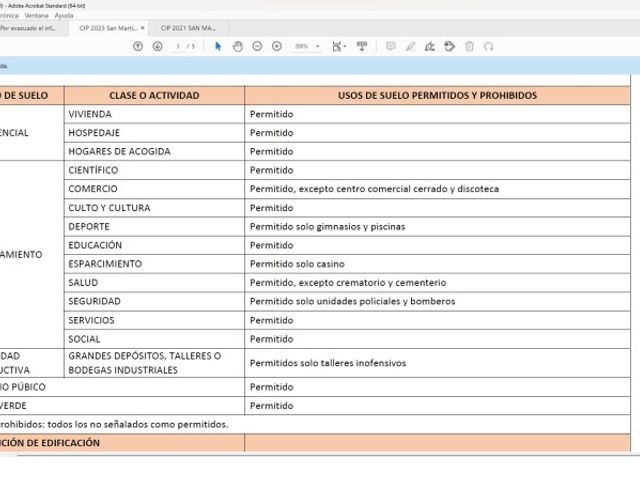Select the arrow selection tool
The image size is (640, 480).
[x=218, y=47]
